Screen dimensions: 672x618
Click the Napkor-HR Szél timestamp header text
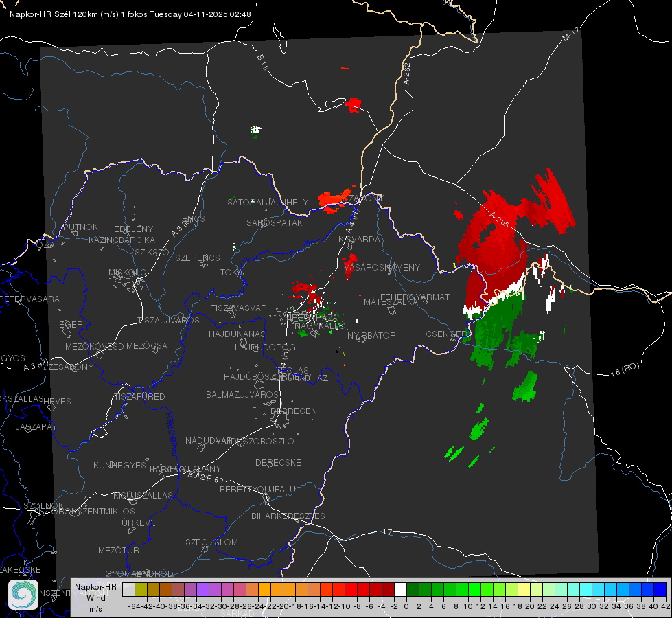pos(130,14)
